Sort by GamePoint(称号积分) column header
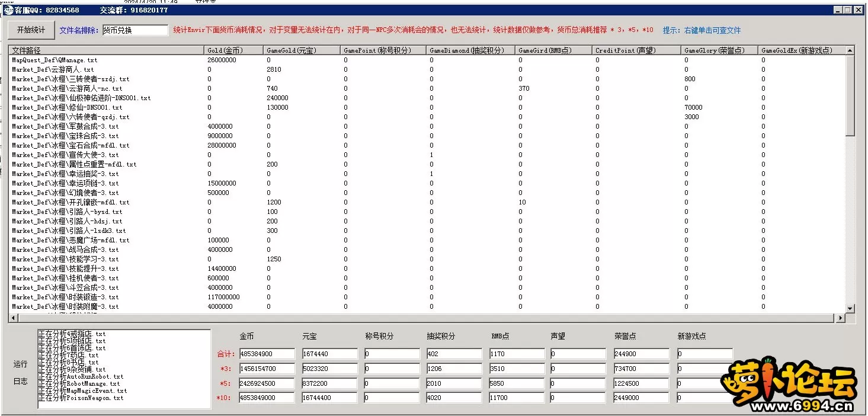 coord(383,51)
